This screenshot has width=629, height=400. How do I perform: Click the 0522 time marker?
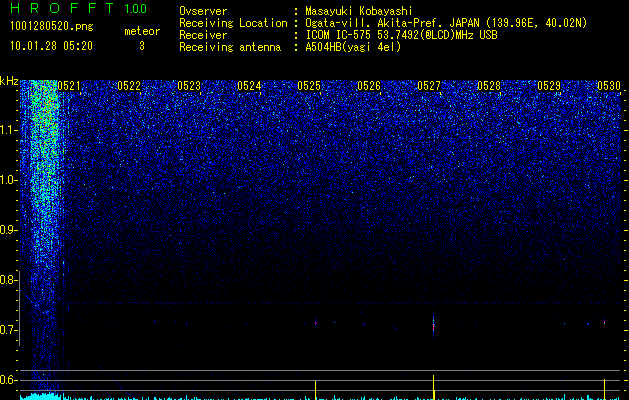[129, 85]
